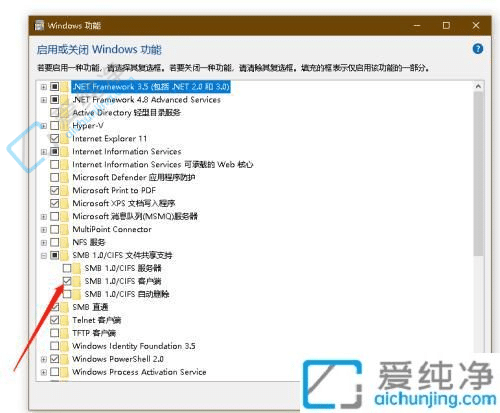The width and height of the screenshot is (500, 413).
Task: Enable TFTP 客户端 checkbox
Action: (55, 333)
